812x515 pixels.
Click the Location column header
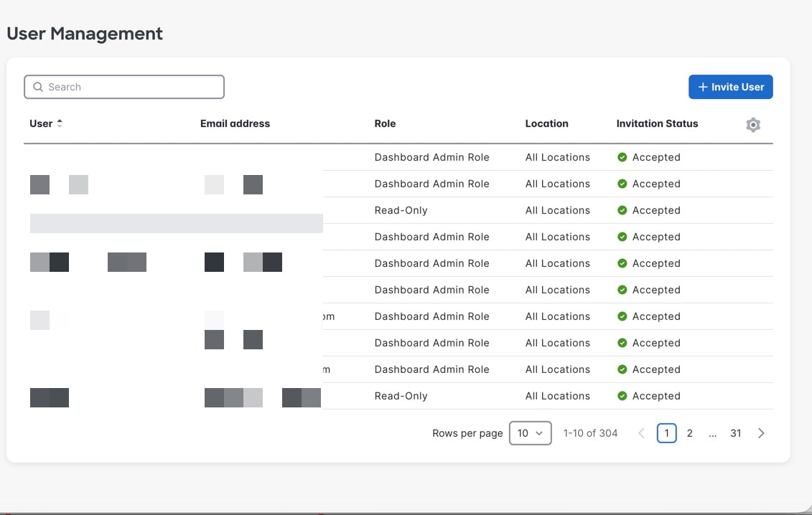(x=546, y=123)
